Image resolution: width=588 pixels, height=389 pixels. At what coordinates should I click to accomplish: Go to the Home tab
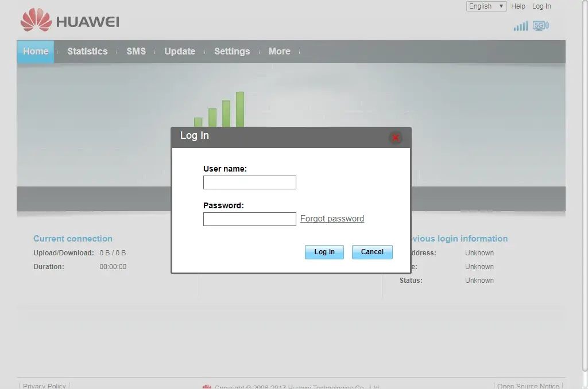pos(36,51)
